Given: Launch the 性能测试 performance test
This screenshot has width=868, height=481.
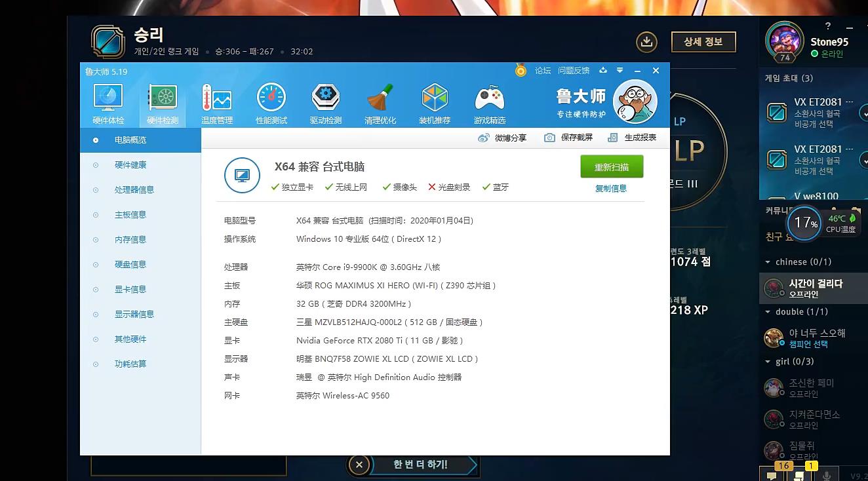Looking at the screenshot, I should click(271, 104).
